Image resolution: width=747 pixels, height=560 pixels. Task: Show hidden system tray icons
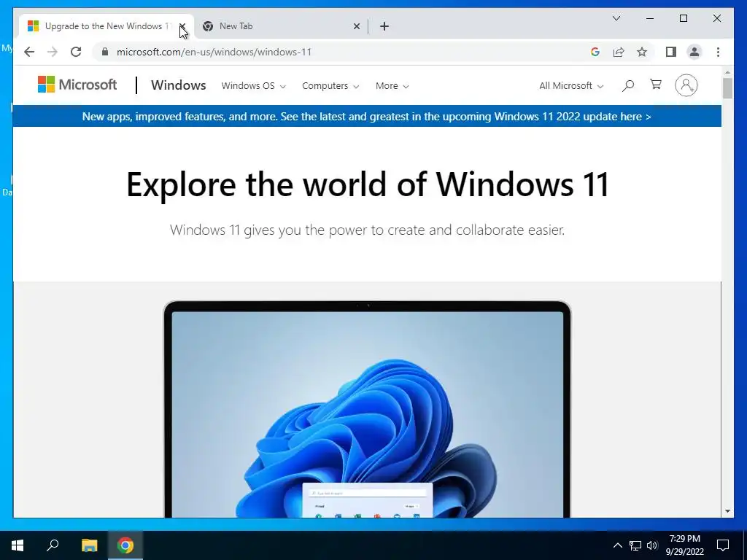(617, 545)
